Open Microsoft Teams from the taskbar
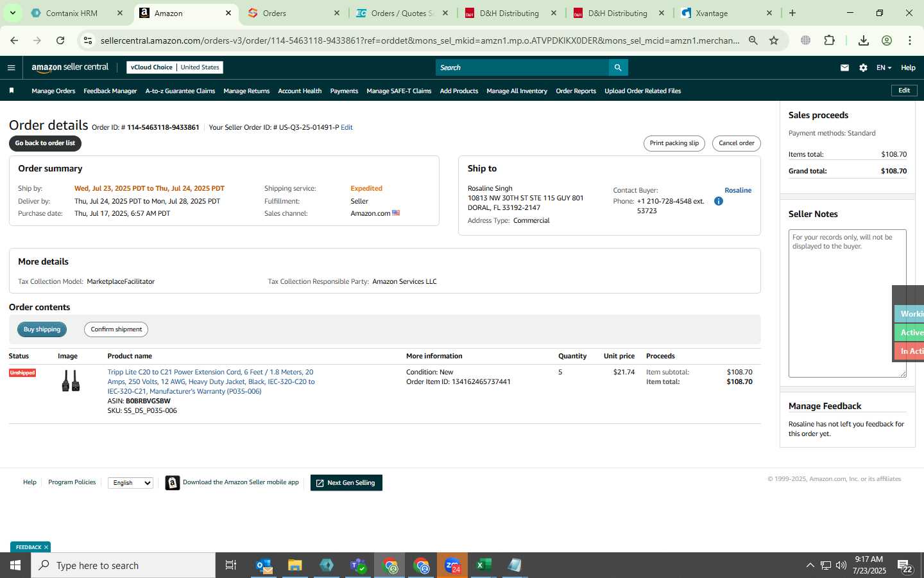Screen dimensions: 924x578 (x=358, y=565)
